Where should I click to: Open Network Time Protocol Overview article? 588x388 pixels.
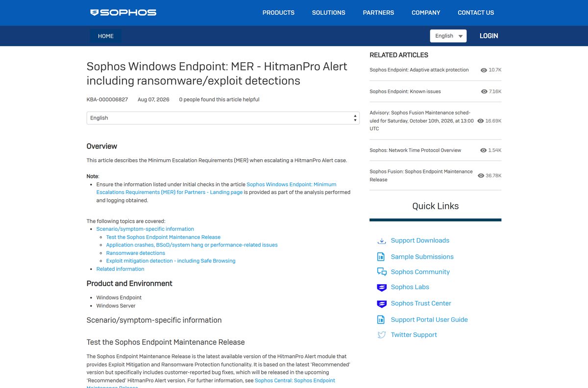click(x=415, y=150)
